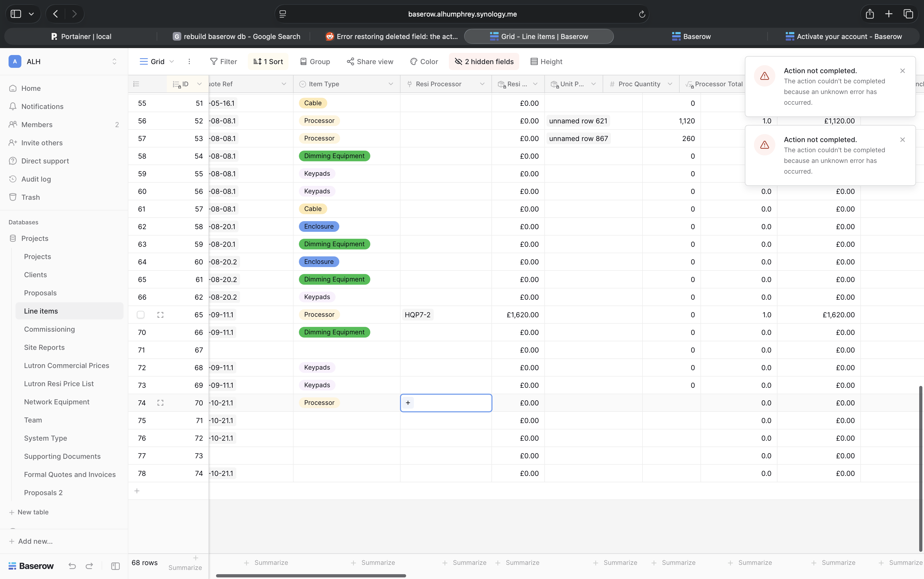Open Resi Processor column dropdown arrow
This screenshot has height=579, width=924.
[482, 84]
